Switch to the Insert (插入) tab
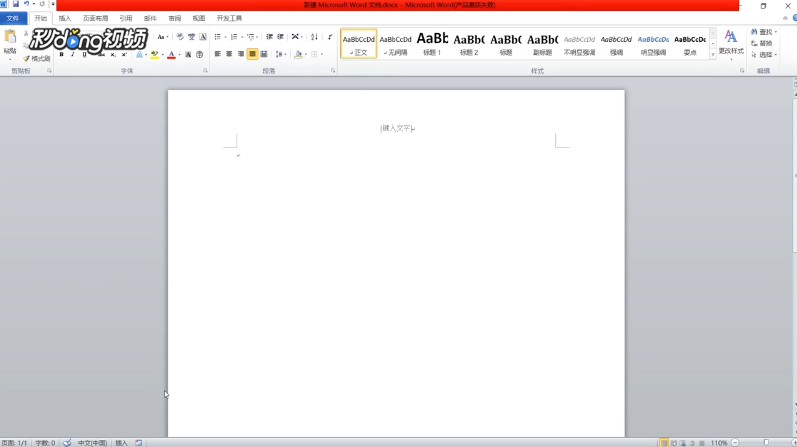 click(65, 18)
